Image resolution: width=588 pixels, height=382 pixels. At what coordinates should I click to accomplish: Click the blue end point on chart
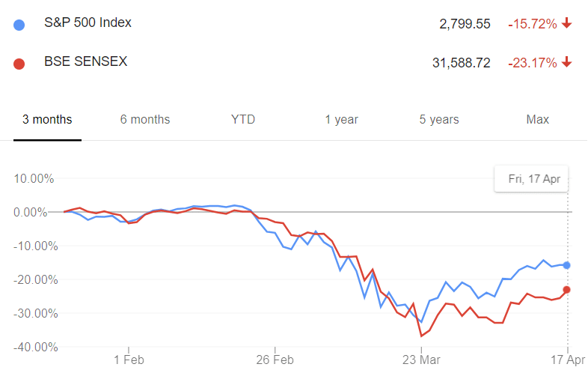point(566,266)
